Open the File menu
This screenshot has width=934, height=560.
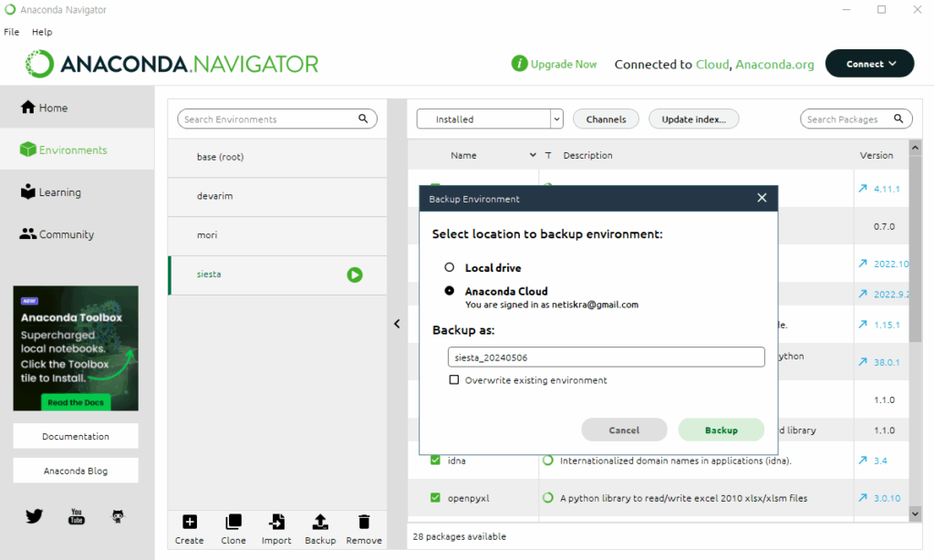click(12, 32)
